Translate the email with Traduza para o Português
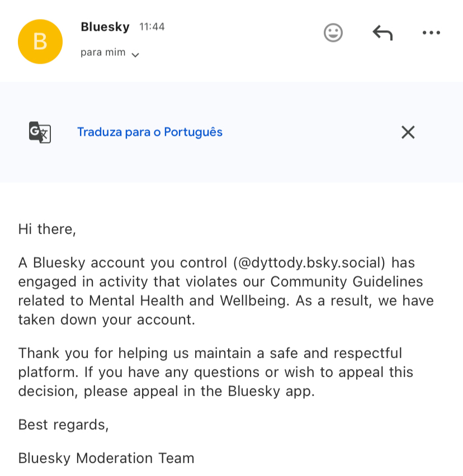This screenshot has height=476, width=463. (149, 132)
